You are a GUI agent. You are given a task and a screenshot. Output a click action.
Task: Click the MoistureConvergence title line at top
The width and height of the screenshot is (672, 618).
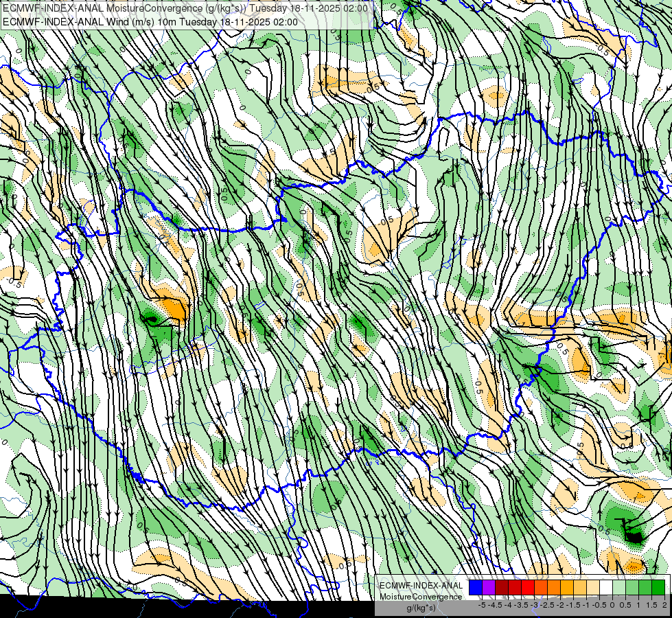(185, 8)
